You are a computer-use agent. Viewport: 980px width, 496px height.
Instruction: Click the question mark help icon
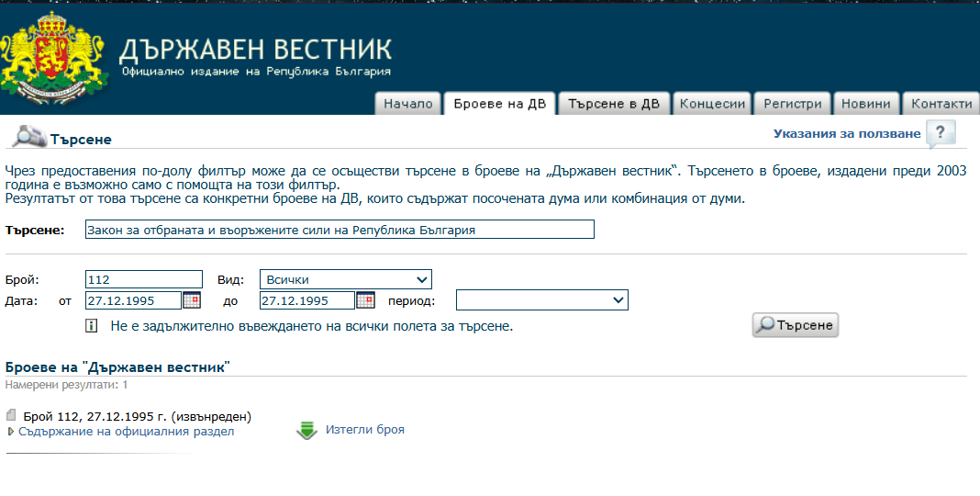click(x=941, y=134)
